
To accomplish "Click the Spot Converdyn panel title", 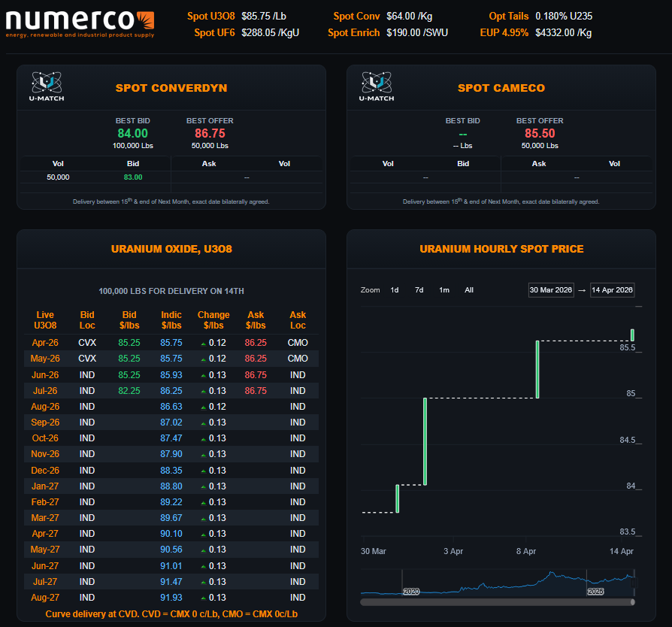I will tap(171, 88).
